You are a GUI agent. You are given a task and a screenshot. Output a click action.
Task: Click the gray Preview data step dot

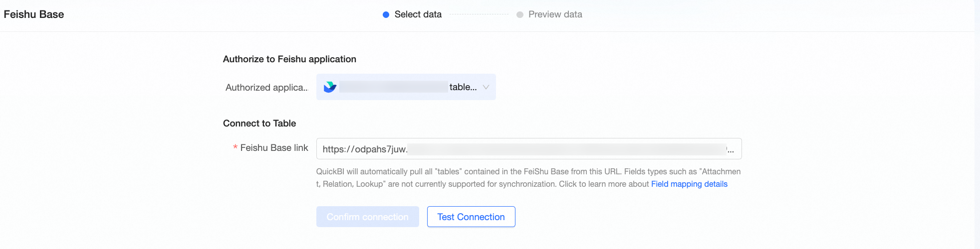coord(520,14)
